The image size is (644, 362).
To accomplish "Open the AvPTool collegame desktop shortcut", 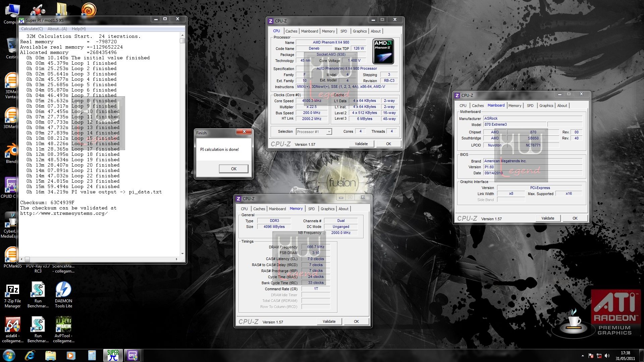I will pyautogui.click(x=63, y=330).
